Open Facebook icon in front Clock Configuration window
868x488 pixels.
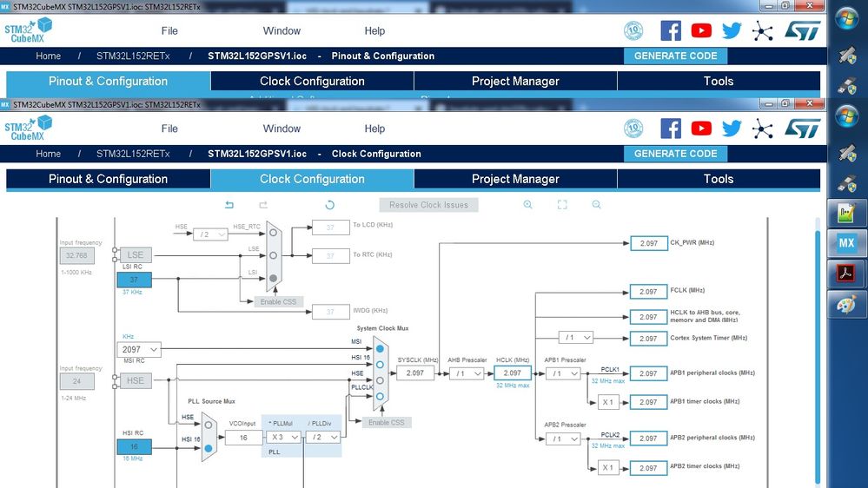tap(671, 129)
